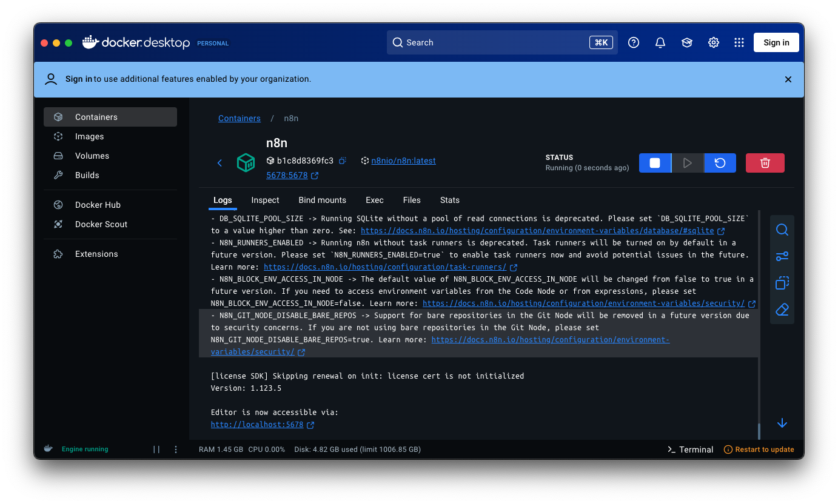Switch to the Exec tab
The height and width of the screenshot is (504, 838).
coord(375,200)
